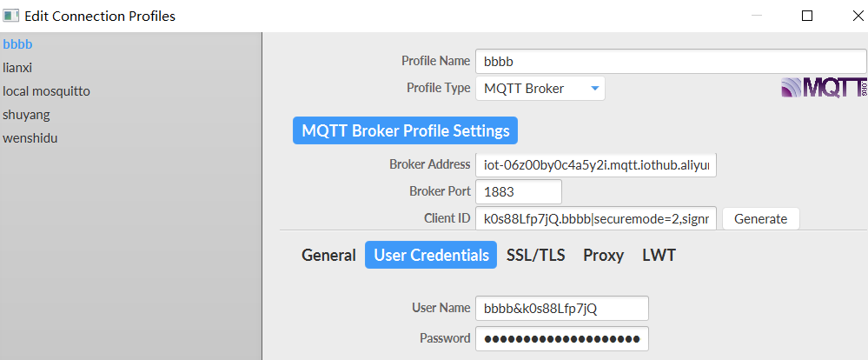Switch to the LWT tab
Viewport: 868px width, 360px height.
pos(659,255)
